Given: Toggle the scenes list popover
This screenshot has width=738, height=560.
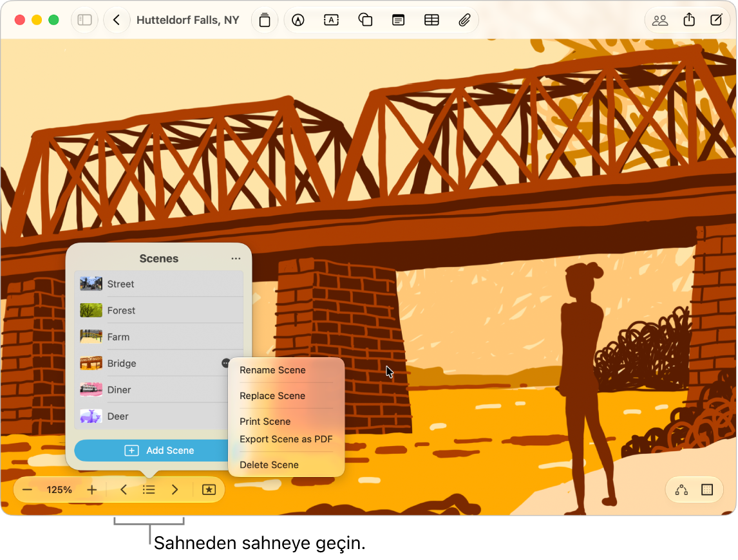Looking at the screenshot, I should [x=149, y=490].
